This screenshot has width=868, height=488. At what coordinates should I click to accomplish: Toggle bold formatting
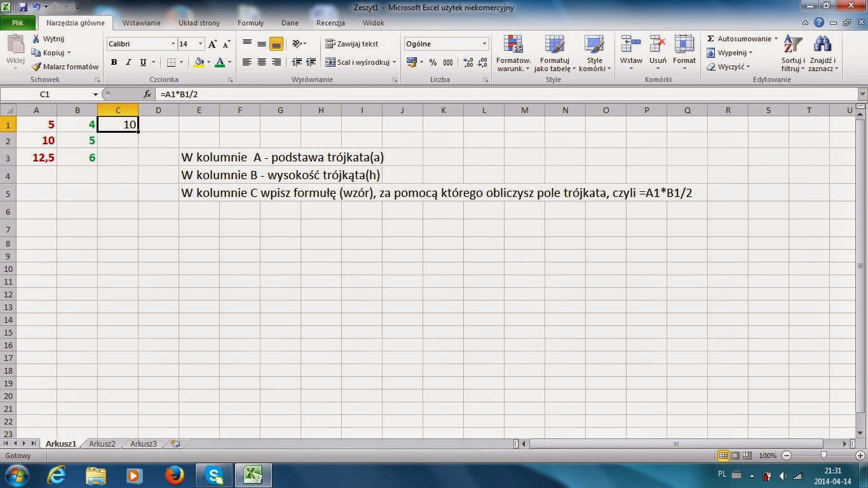(x=114, y=62)
